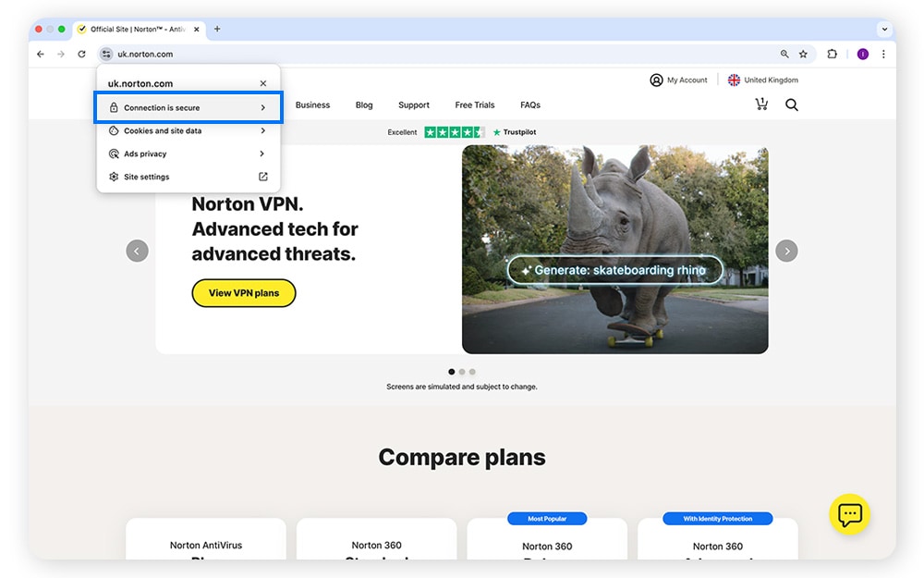Close the uk.norton.com site info popup
This screenshot has height=578, width=924.
[262, 83]
